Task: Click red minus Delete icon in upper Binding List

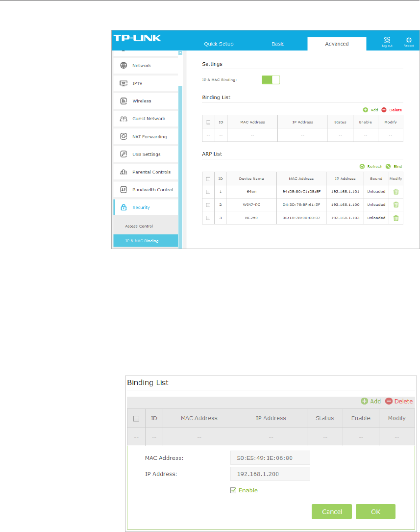Action: pyautogui.click(x=384, y=110)
